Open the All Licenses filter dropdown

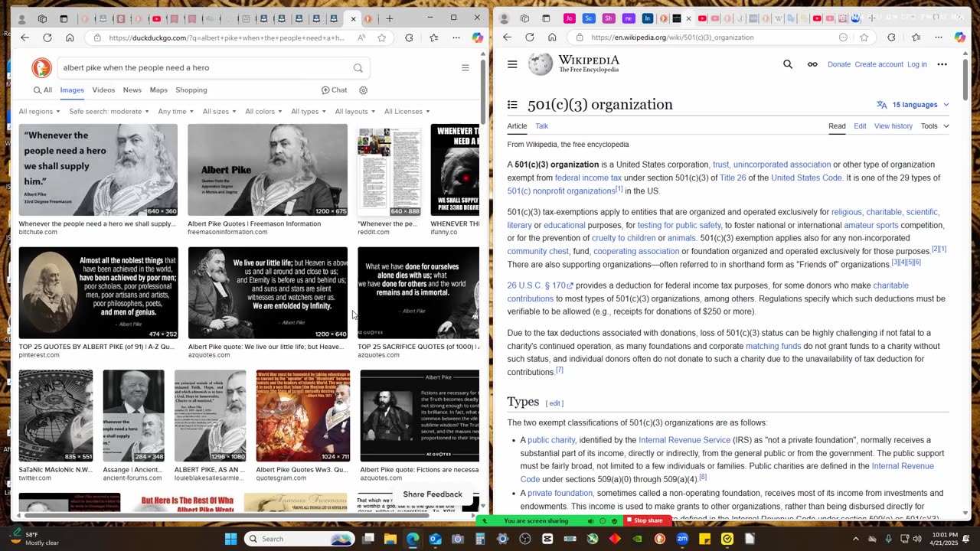click(x=407, y=112)
